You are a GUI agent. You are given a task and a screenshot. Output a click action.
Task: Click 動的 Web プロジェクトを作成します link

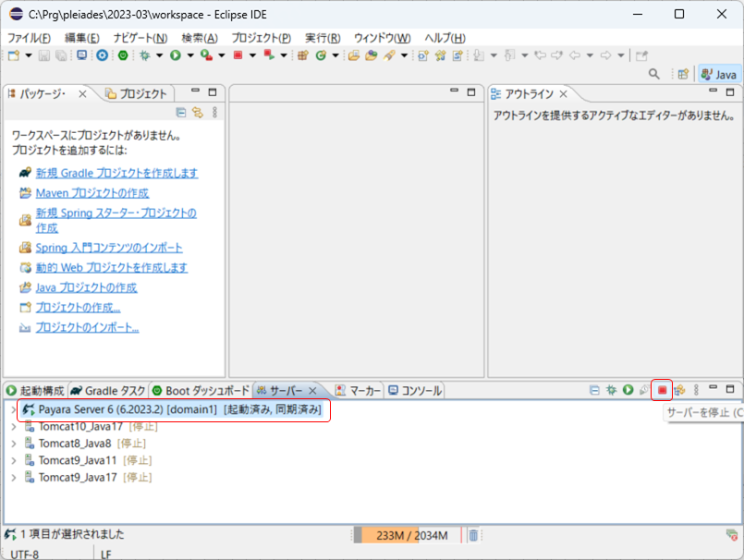[x=112, y=268]
